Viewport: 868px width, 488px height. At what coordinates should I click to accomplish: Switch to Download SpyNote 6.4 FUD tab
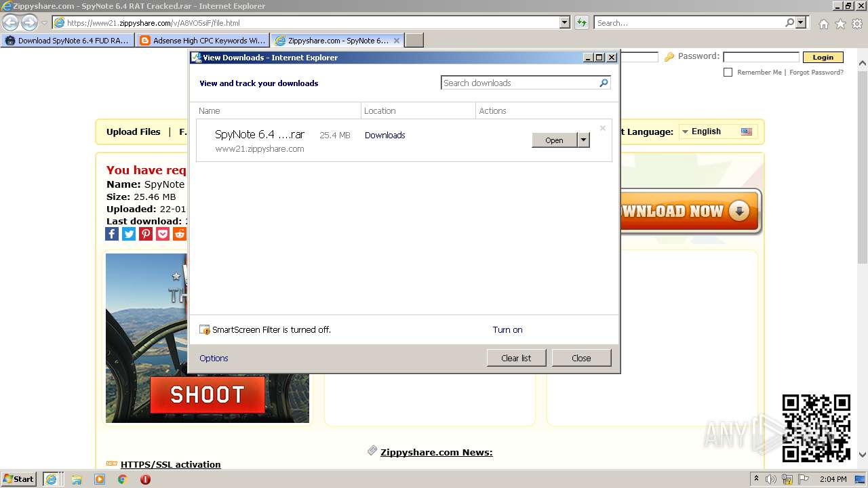click(66, 41)
